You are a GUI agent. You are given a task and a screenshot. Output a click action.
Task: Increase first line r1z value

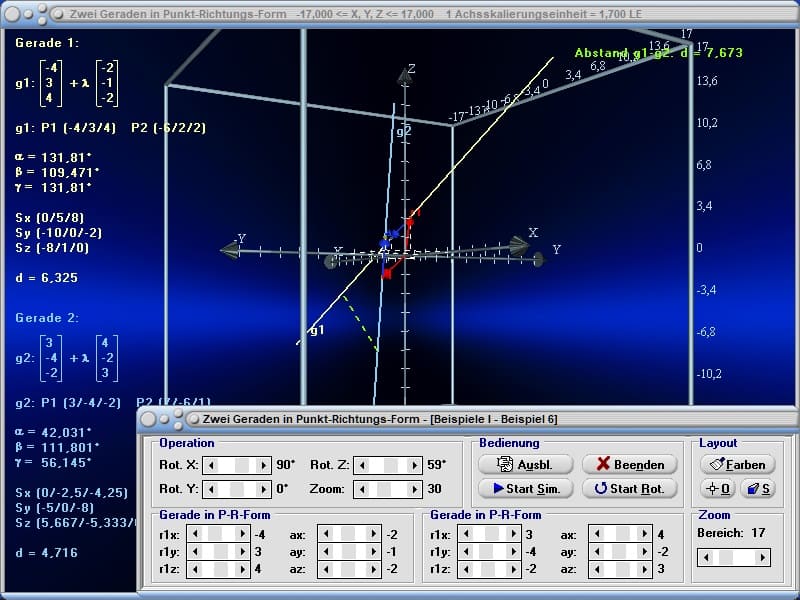point(243,568)
